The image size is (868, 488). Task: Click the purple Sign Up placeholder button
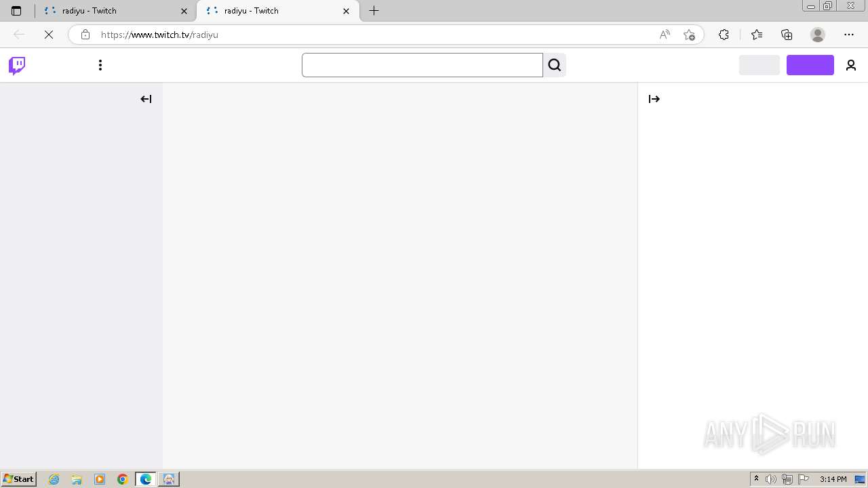point(810,65)
